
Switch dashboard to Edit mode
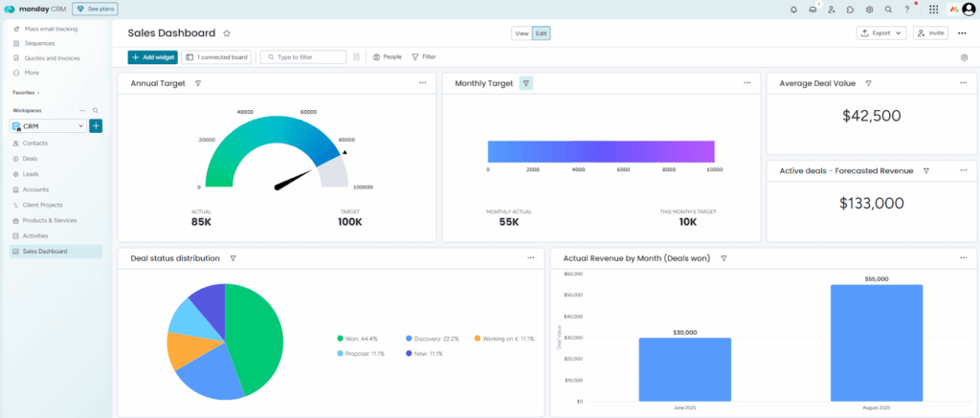(x=542, y=33)
